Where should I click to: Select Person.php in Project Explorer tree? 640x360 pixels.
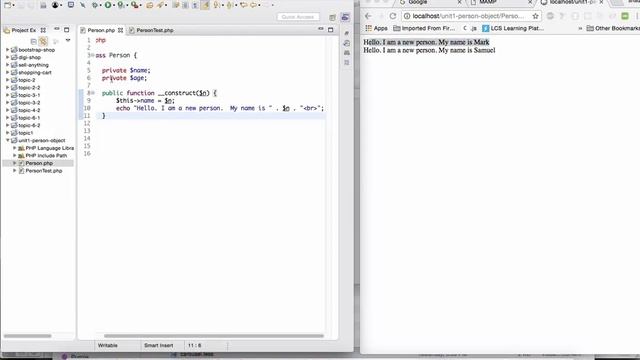[39, 163]
